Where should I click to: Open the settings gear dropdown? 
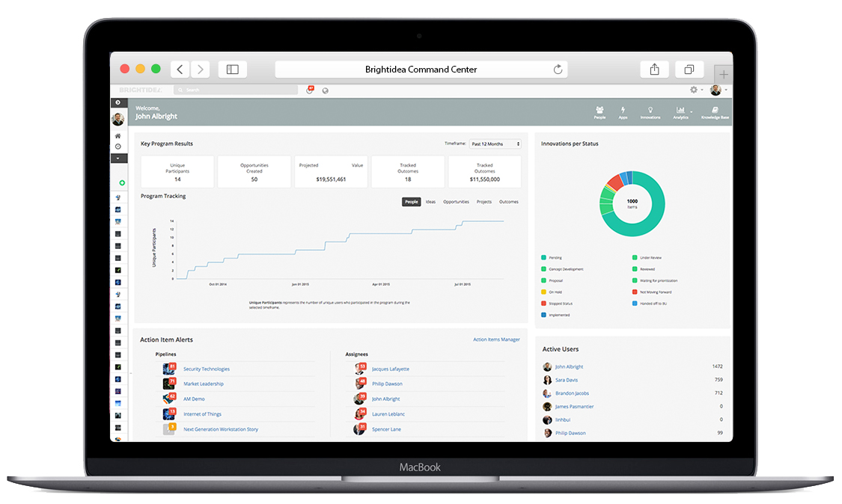click(x=695, y=90)
